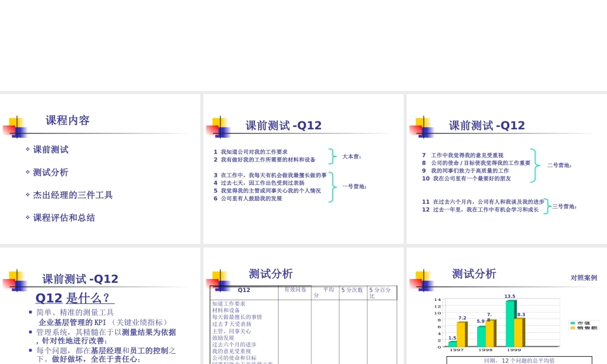This screenshot has height=364, width=607.
Task: Click bullet item 测试分析
Action: coord(51,172)
